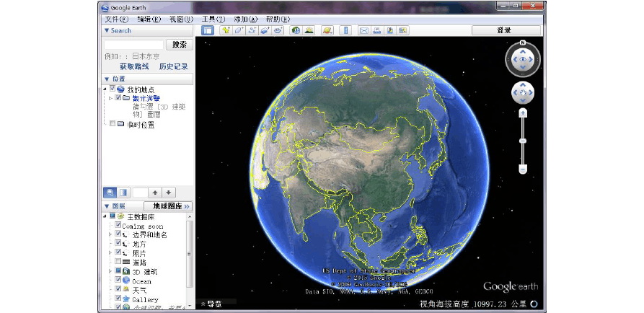Image resolution: width=644 pixels, height=313 pixels.
Task: Uncheck the Gallery layer checkbox
Action: (x=118, y=298)
